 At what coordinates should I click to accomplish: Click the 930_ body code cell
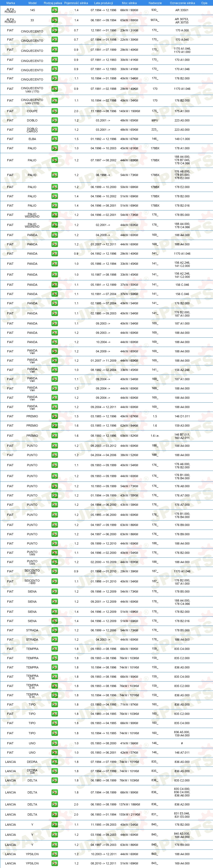coord(155,10)
